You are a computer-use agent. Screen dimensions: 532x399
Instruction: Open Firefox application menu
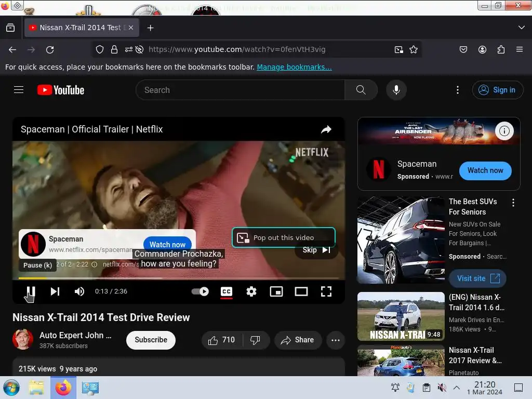[x=520, y=49]
